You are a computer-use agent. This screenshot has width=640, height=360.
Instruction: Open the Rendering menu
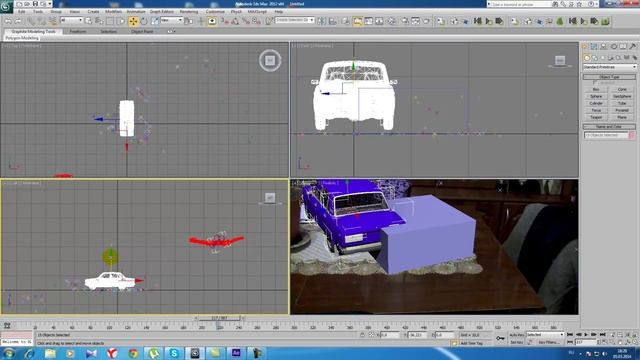point(189,11)
